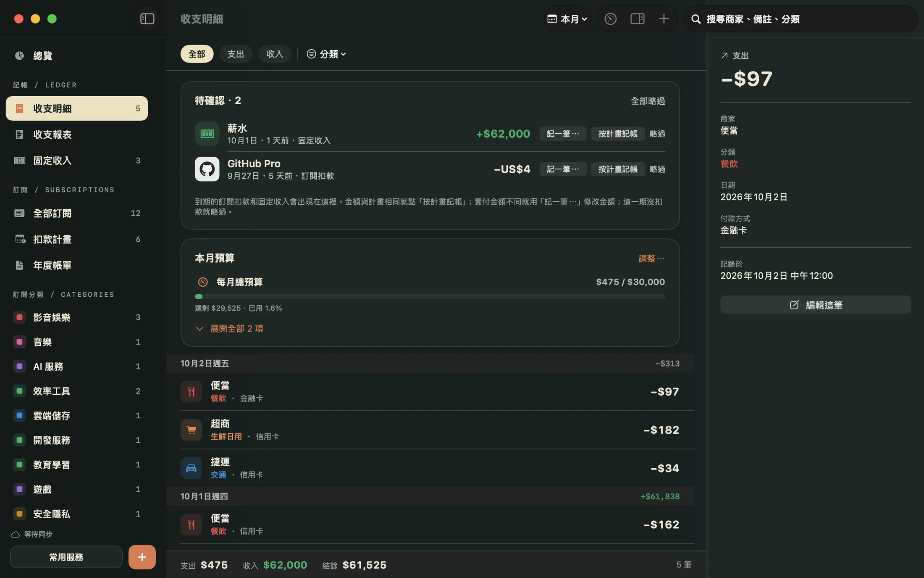Select the 支出 filter tab
924x578 pixels.
[236, 54]
